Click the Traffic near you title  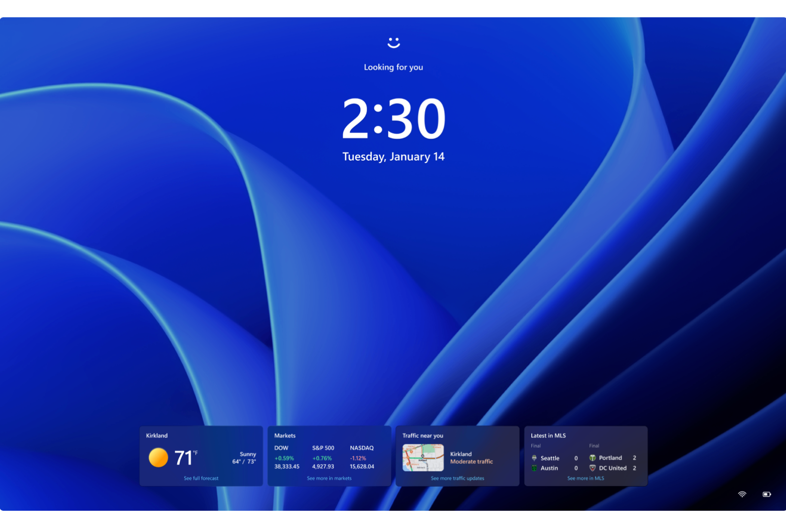click(x=423, y=435)
